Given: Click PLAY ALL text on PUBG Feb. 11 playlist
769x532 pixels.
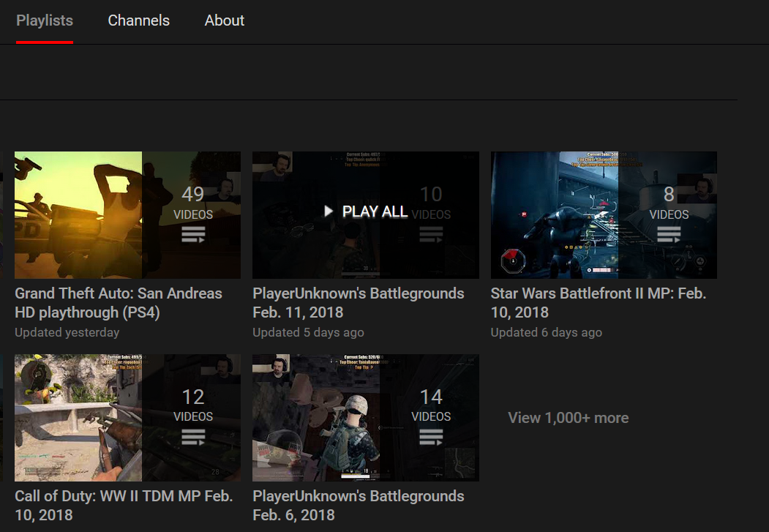Looking at the screenshot, I should 375,211.
